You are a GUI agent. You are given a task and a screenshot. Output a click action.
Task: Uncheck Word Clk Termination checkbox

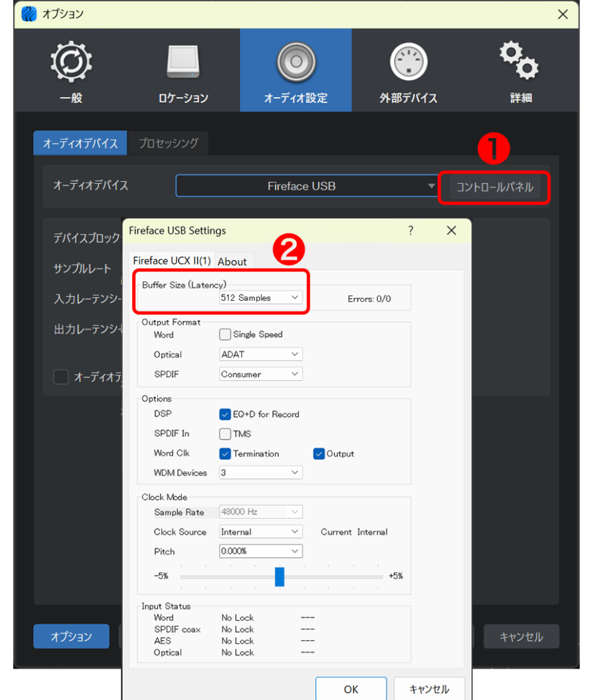point(225,454)
